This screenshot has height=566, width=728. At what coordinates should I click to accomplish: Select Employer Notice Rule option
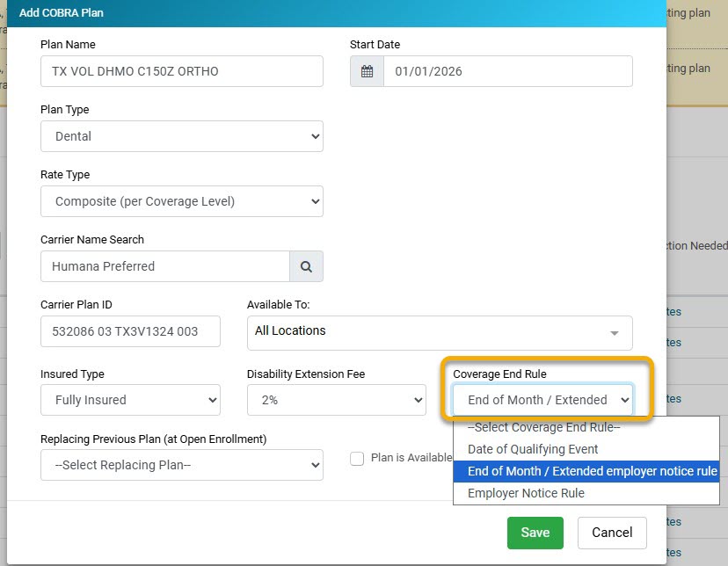click(526, 493)
